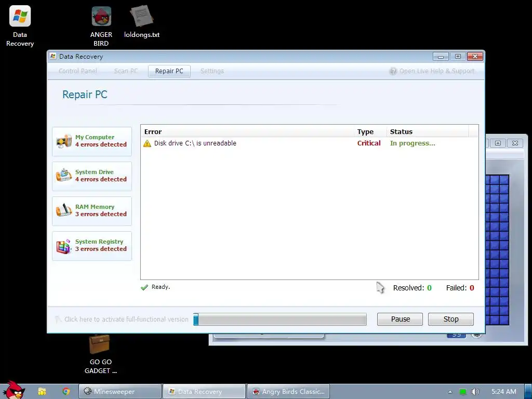Screen dimensions: 532x399
Task: Click activate full-functional version link
Action: [126, 320]
